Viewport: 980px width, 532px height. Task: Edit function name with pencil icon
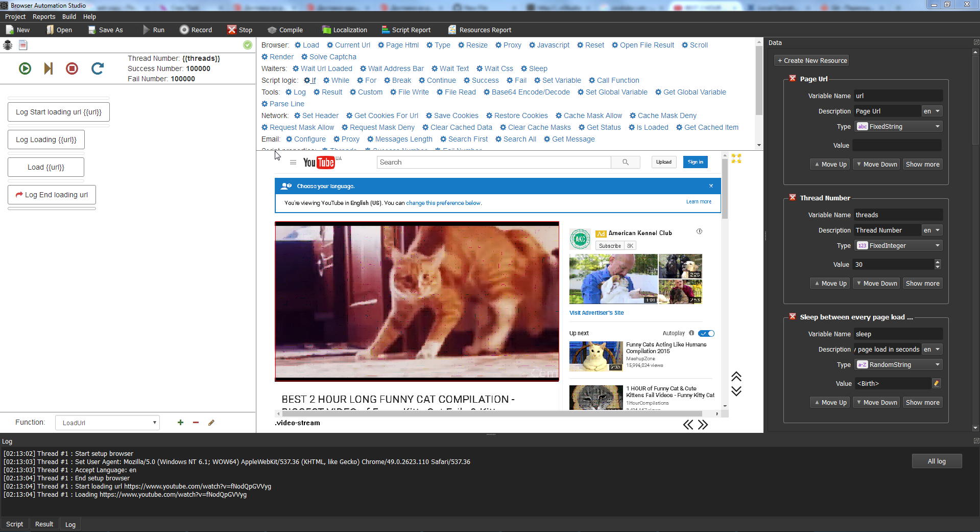click(x=211, y=422)
